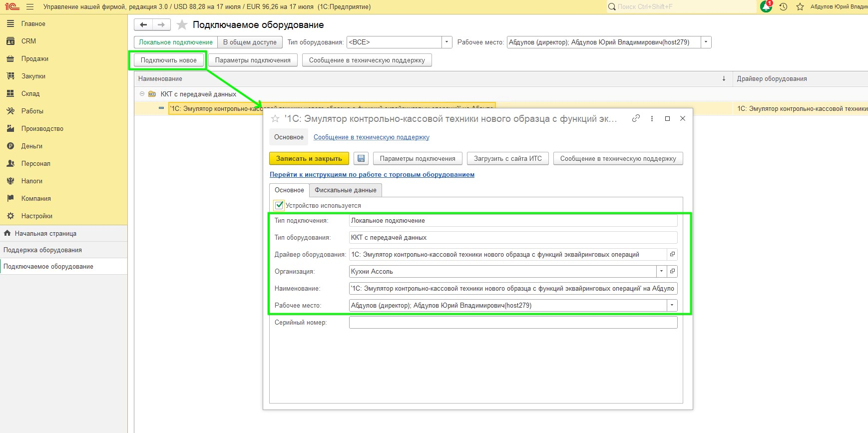Switch to Фискальные данные tab

coord(346,190)
